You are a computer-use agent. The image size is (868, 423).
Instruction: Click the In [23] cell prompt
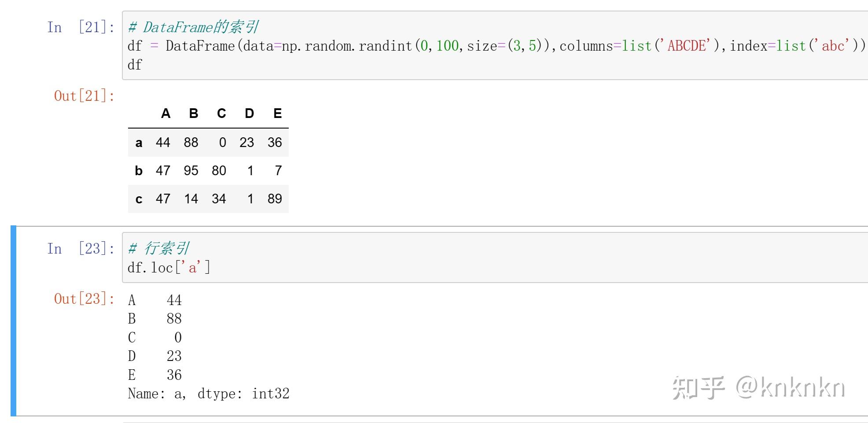click(x=81, y=249)
